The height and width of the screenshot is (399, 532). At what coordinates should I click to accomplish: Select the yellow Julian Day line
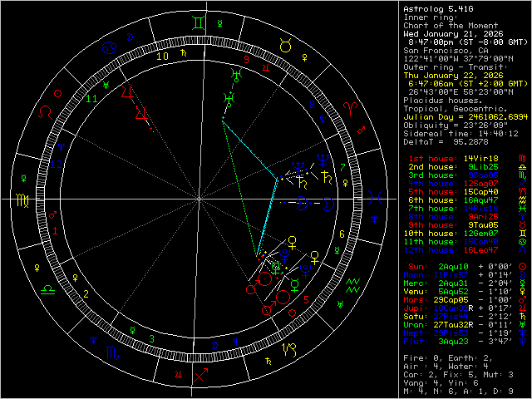click(x=464, y=116)
